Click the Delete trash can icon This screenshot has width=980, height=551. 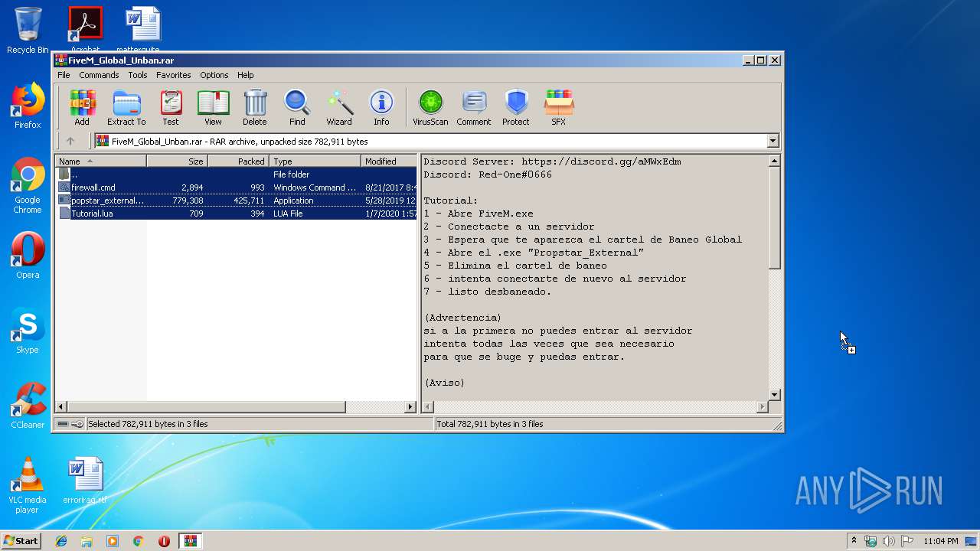click(x=255, y=107)
